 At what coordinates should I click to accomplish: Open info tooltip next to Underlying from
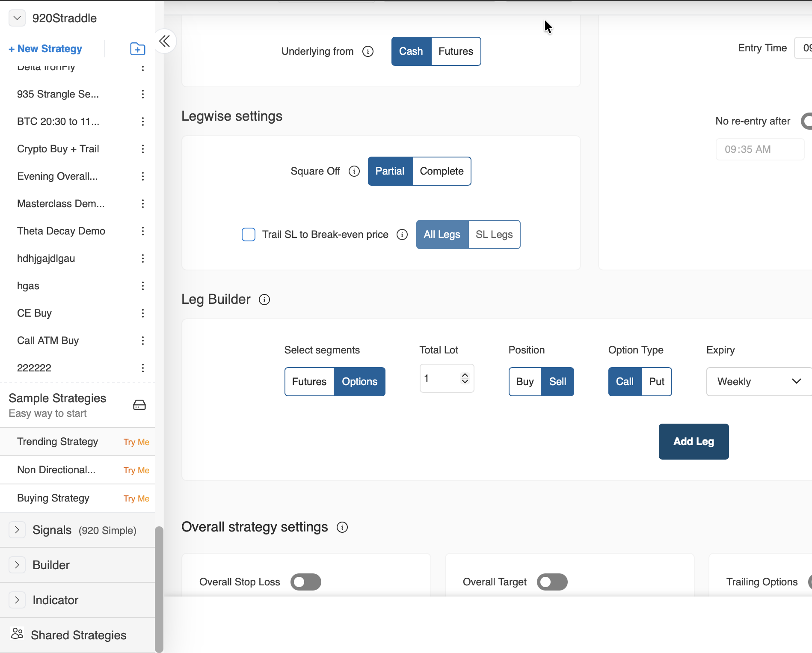(x=367, y=51)
